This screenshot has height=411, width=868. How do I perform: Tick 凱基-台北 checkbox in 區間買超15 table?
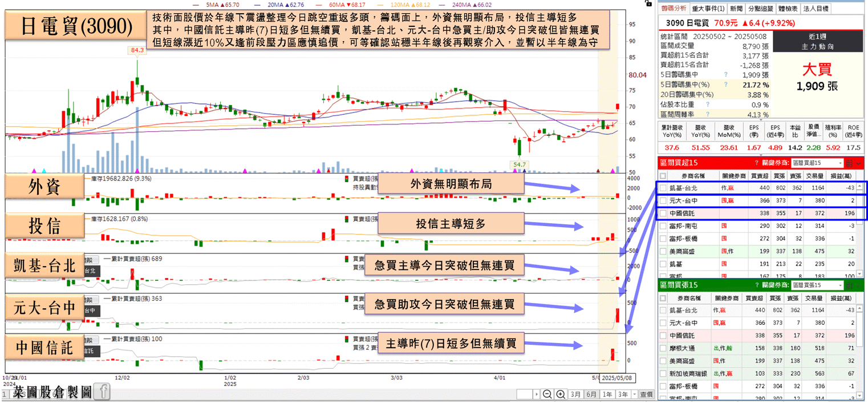pos(663,188)
